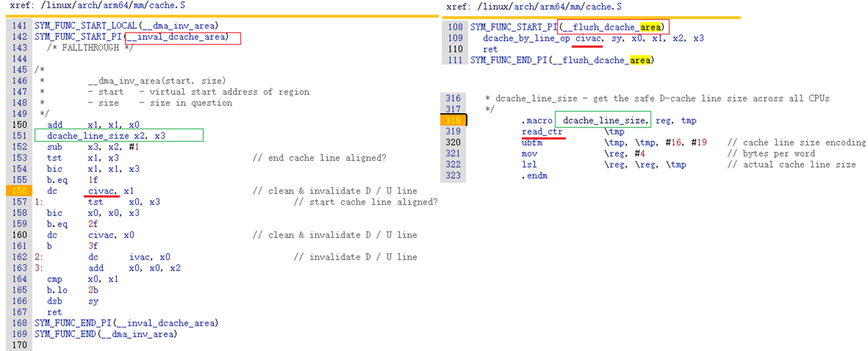
Task: Click the sub instruction on line 152
Action: click(x=55, y=147)
